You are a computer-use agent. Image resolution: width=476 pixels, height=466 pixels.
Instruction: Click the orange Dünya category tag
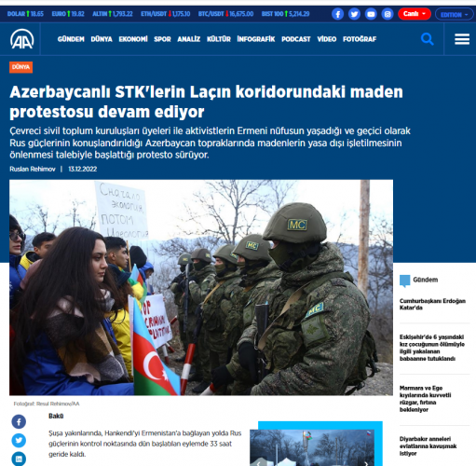click(20, 67)
